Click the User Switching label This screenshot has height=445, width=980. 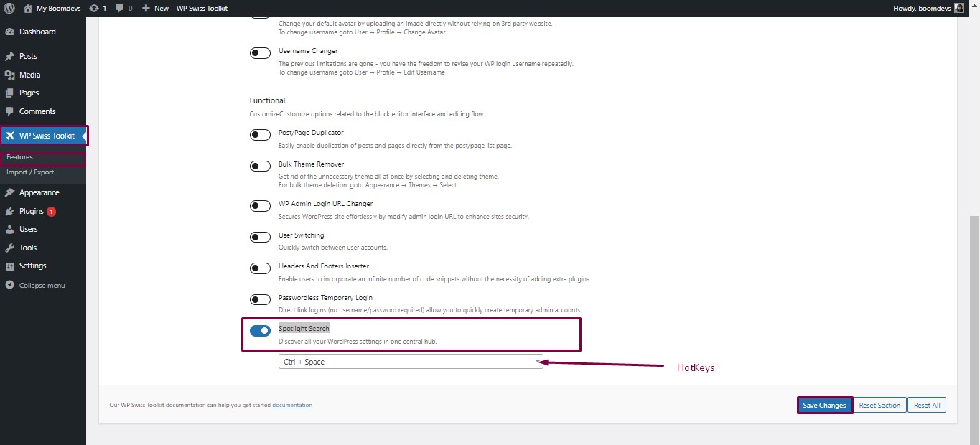coord(302,235)
